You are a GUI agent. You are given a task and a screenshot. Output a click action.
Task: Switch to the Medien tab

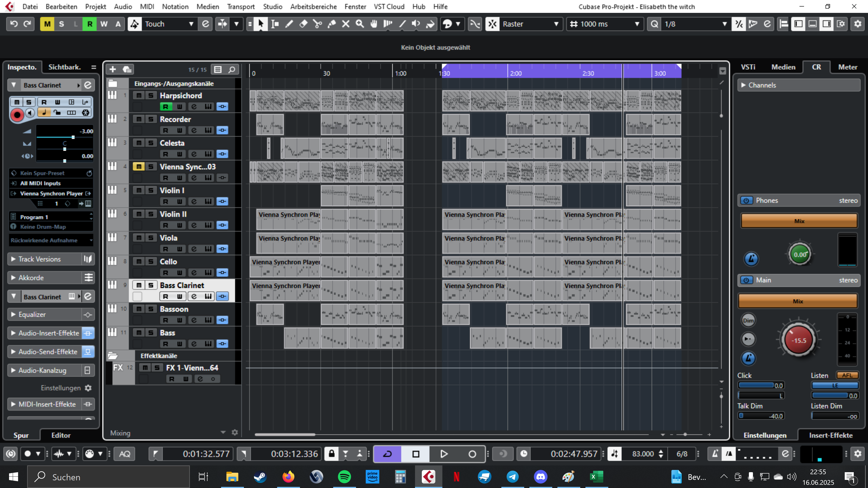point(783,67)
